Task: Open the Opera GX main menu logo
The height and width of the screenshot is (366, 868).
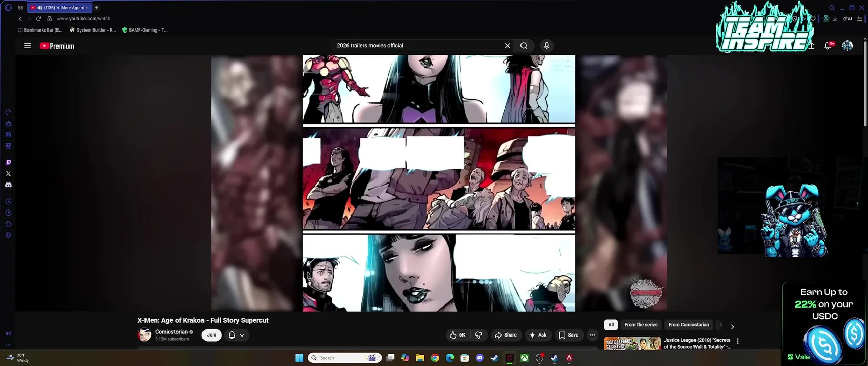Action: coord(8,8)
